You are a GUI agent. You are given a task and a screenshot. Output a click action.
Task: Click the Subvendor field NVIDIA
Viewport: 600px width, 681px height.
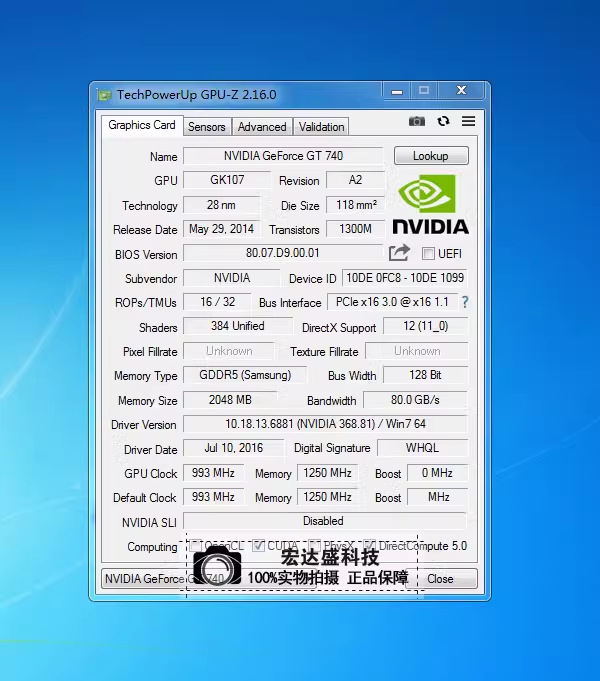232,278
